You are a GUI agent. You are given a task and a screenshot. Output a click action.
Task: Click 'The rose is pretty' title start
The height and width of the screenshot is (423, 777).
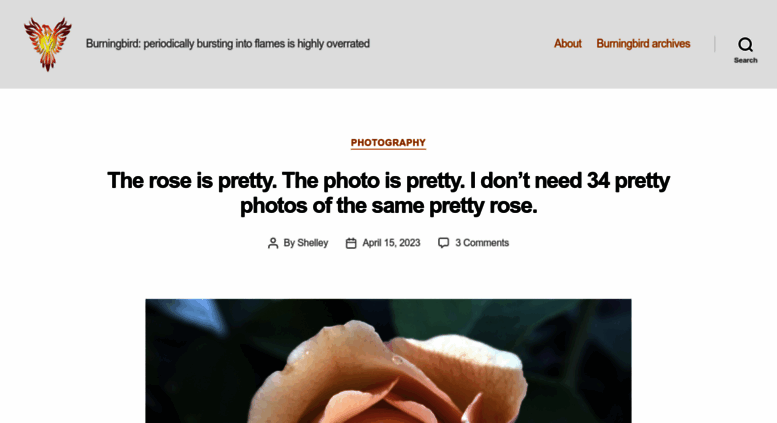tap(192, 180)
